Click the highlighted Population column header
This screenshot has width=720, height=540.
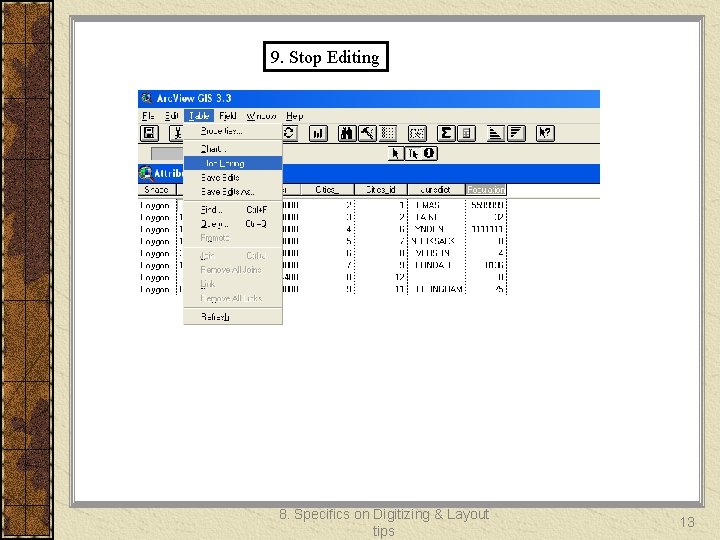(486, 190)
